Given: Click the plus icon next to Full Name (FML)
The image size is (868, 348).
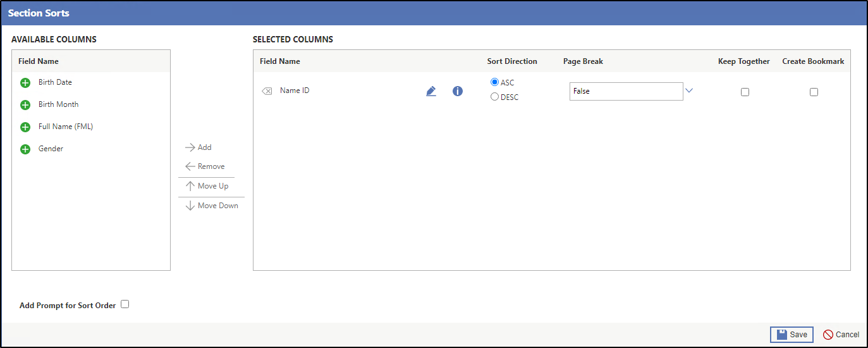Looking at the screenshot, I should (x=25, y=127).
